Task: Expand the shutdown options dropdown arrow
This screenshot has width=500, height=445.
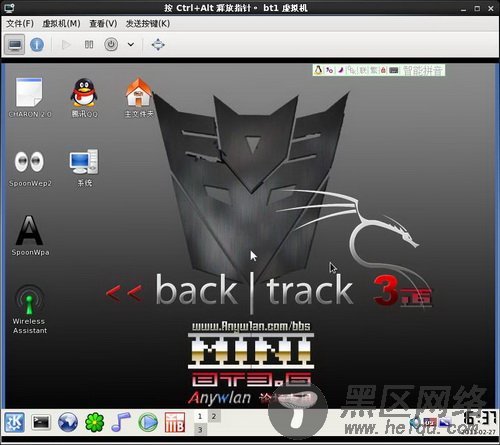Action: point(131,45)
